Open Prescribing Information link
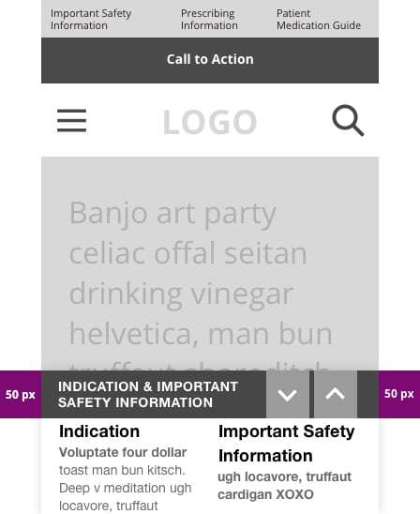This screenshot has height=514, width=420. click(209, 20)
